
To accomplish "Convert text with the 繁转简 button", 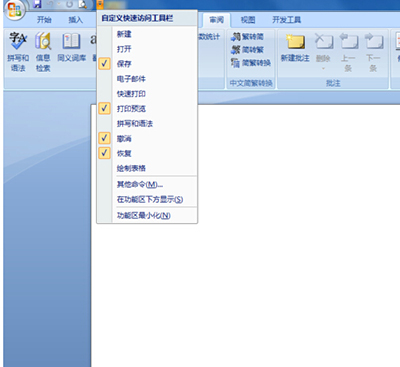I will click(247, 36).
